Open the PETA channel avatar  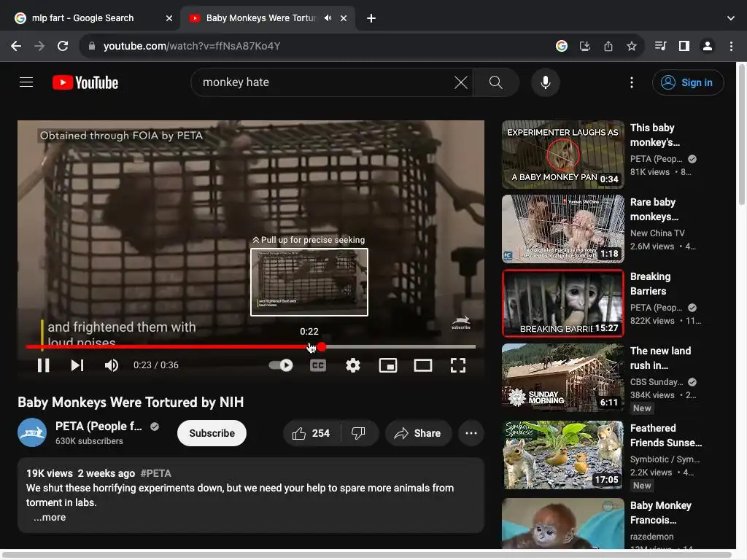[x=32, y=432]
